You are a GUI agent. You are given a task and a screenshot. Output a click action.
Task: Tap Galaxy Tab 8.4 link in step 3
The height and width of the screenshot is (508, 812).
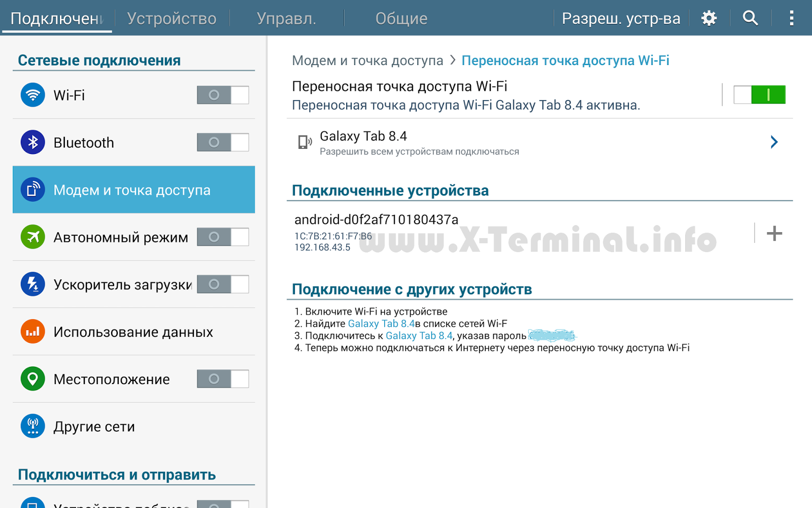tap(419, 336)
